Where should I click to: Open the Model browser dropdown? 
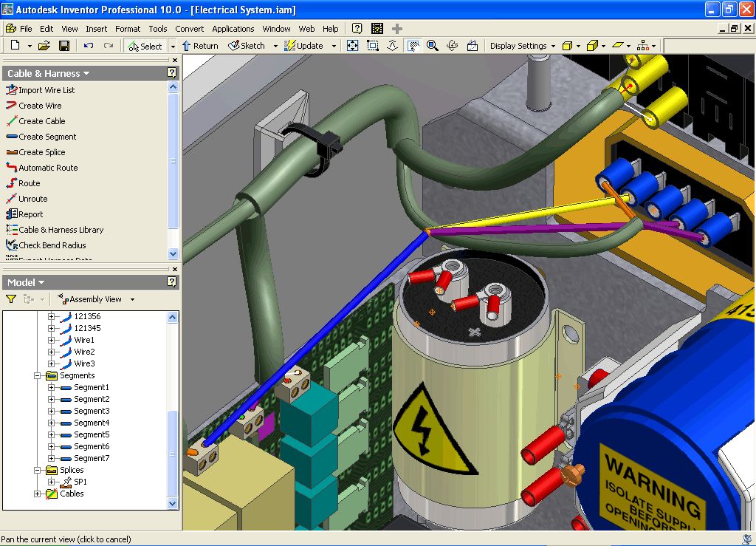[41, 282]
